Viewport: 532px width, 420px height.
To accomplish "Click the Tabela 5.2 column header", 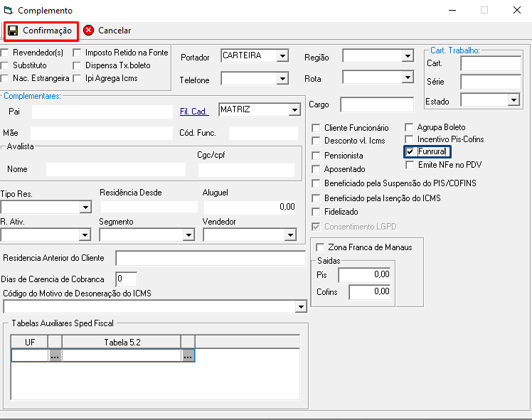I will click(122, 342).
